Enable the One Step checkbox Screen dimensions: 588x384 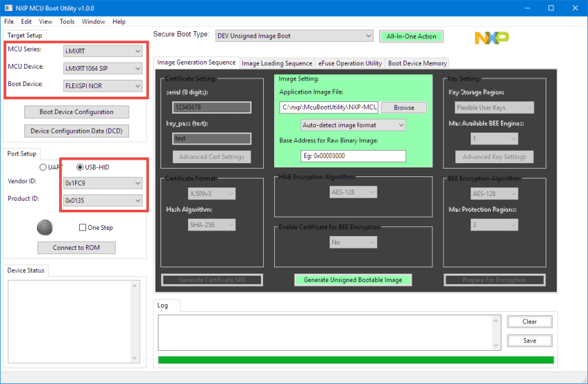point(83,227)
